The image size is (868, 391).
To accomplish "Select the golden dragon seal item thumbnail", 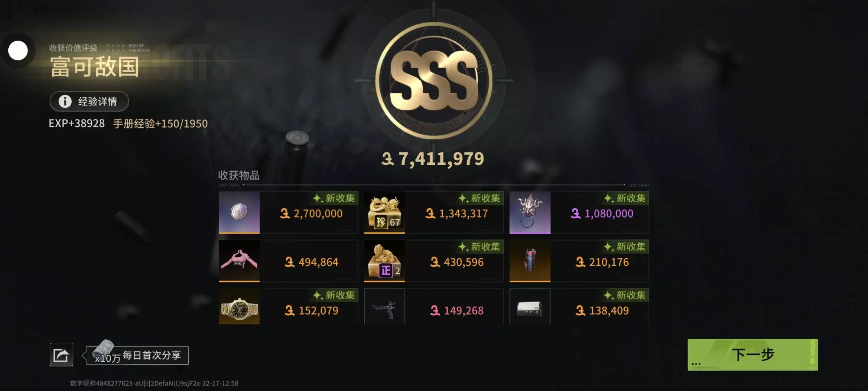I will pyautogui.click(x=384, y=212).
